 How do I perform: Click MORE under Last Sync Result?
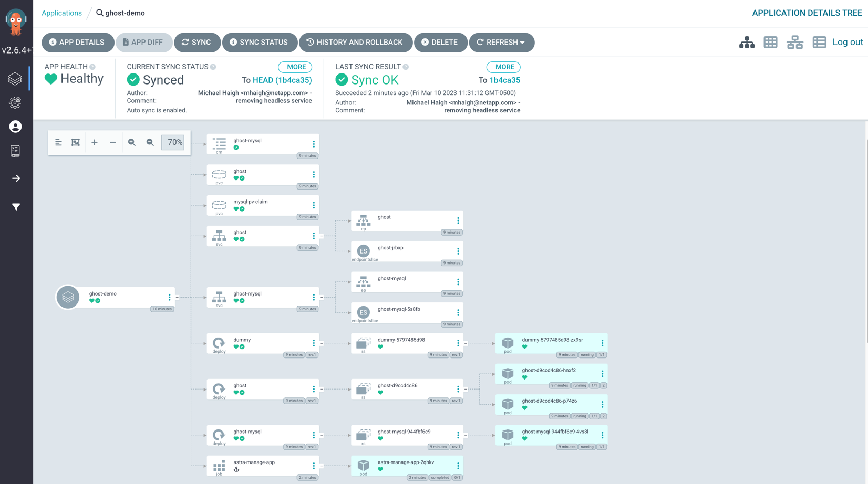pos(504,67)
